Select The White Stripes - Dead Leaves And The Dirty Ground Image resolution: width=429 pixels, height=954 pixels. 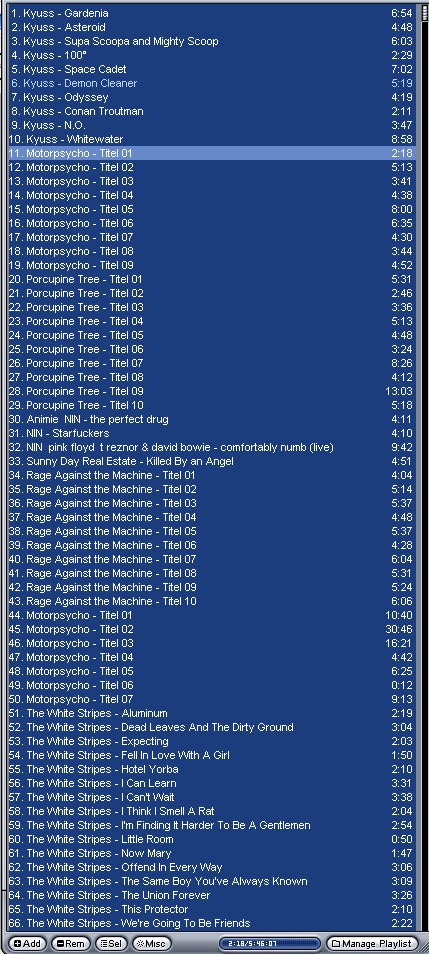pos(212,726)
